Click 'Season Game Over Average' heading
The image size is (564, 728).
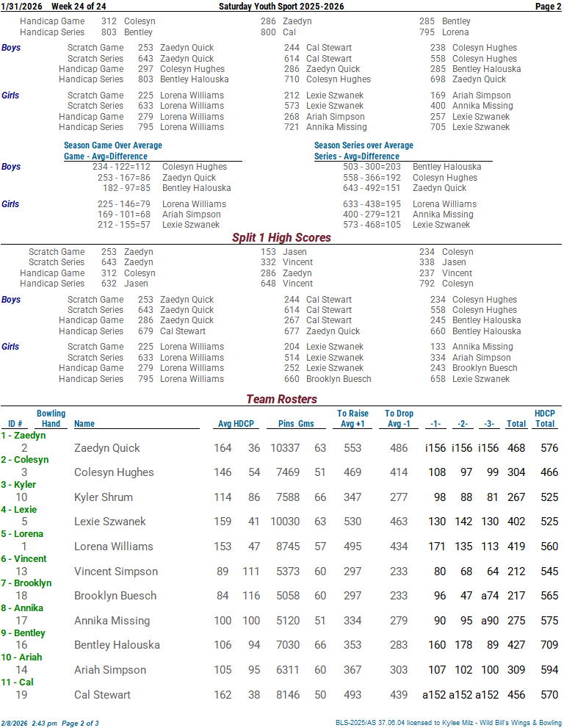pyautogui.click(x=113, y=145)
